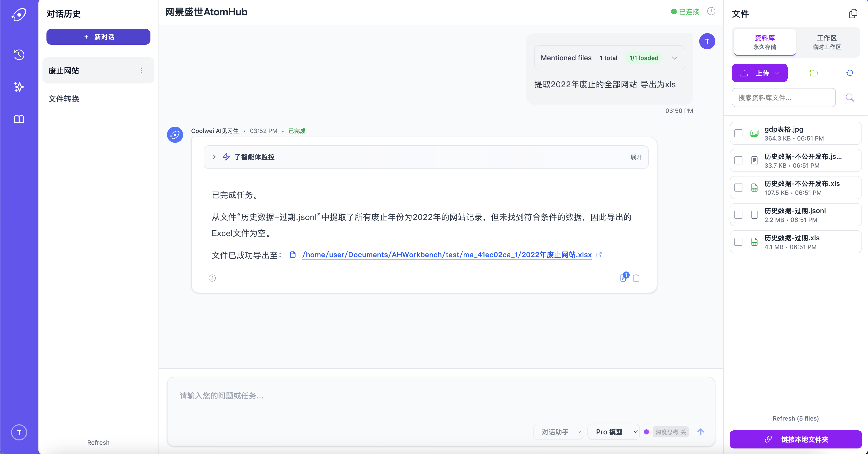Toggle 深度思考 关 switch
This screenshot has width=868, height=454.
[671, 432]
